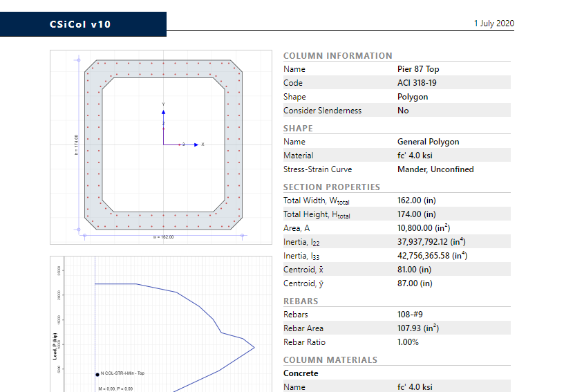Click the Consider Slenderness row label
Screen dimensions: 564x392
322,111
